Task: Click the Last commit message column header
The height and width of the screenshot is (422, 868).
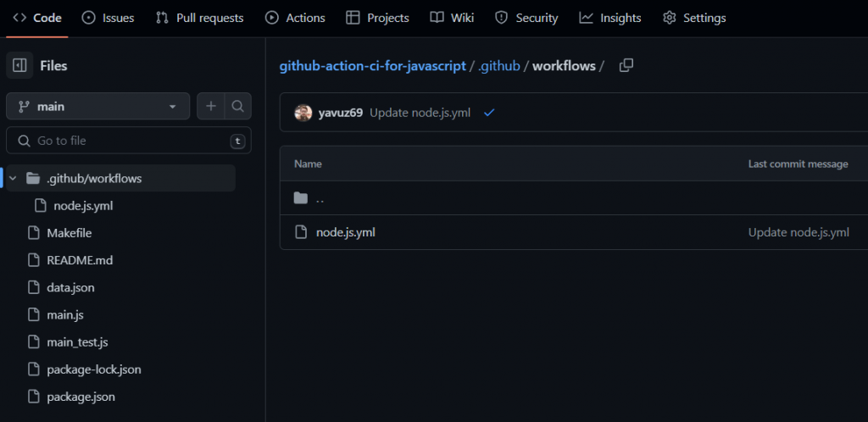Action: pyautogui.click(x=798, y=164)
